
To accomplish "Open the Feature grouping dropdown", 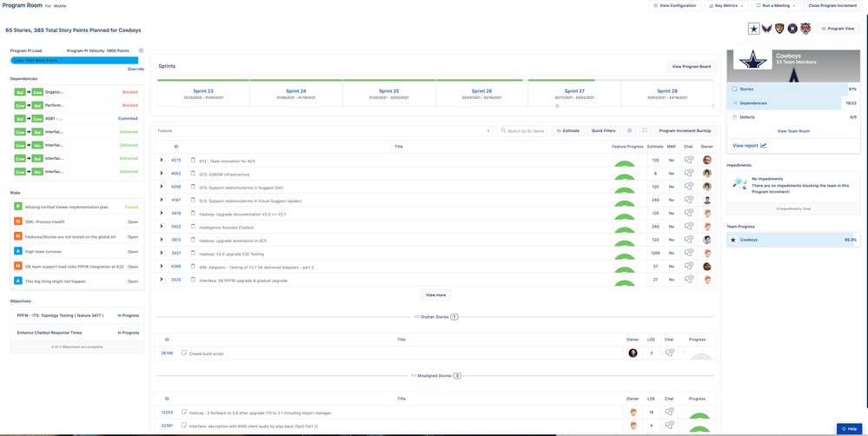I will coord(323,131).
